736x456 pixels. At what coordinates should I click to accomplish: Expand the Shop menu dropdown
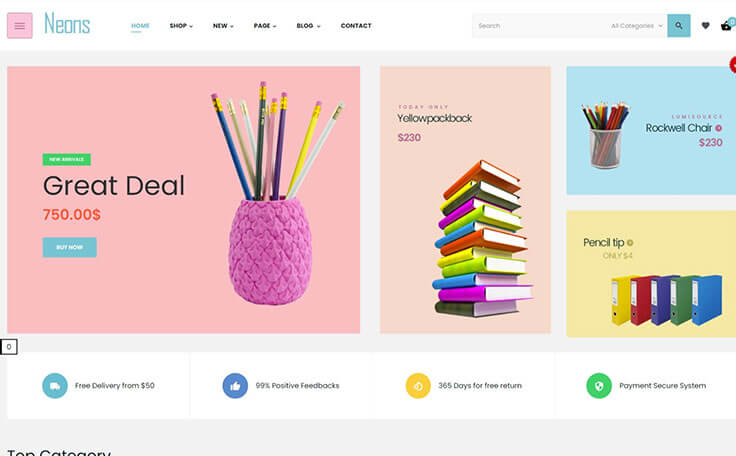point(181,26)
